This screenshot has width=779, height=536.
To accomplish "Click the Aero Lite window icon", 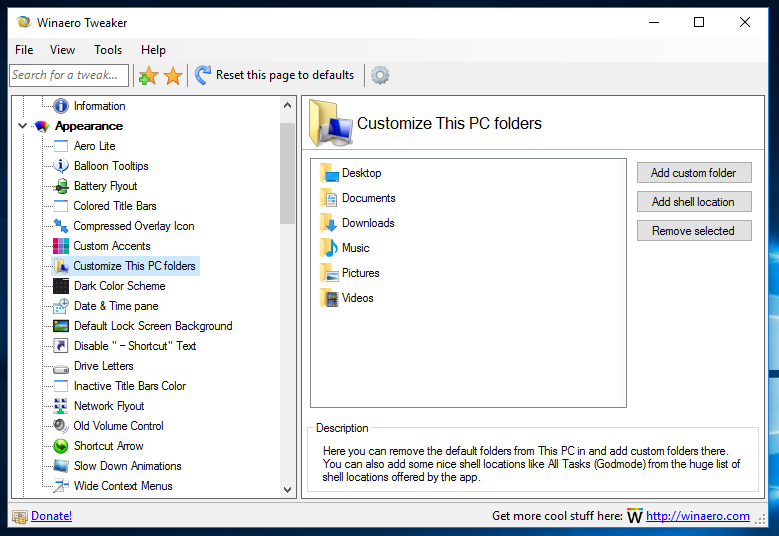I will pos(61,146).
